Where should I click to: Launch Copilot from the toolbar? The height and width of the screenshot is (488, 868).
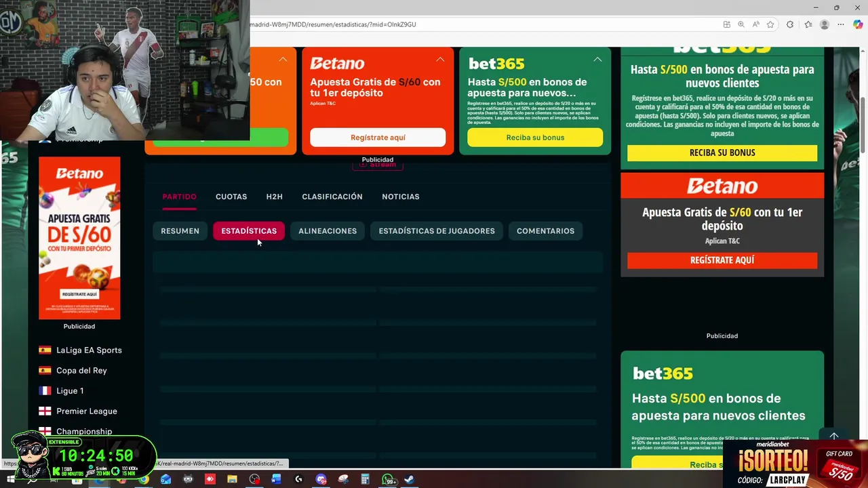click(858, 24)
